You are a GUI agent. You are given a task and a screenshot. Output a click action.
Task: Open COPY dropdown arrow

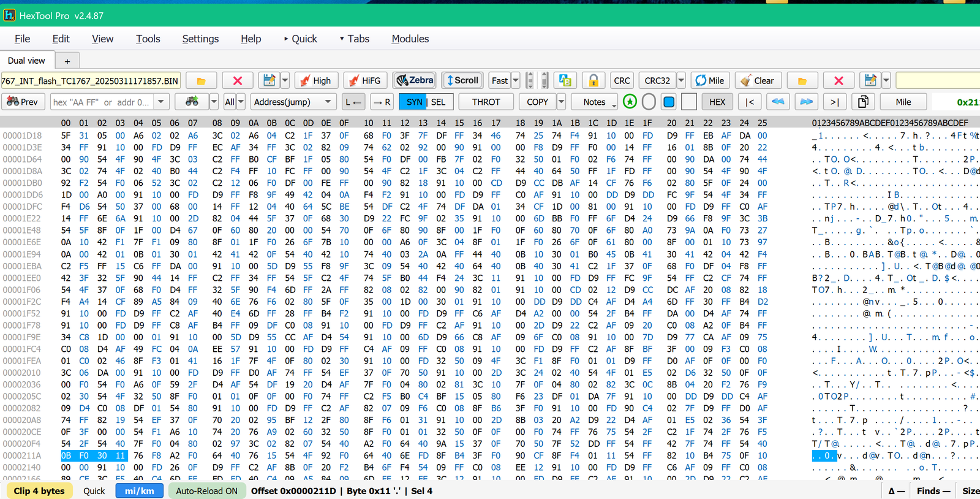561,102
